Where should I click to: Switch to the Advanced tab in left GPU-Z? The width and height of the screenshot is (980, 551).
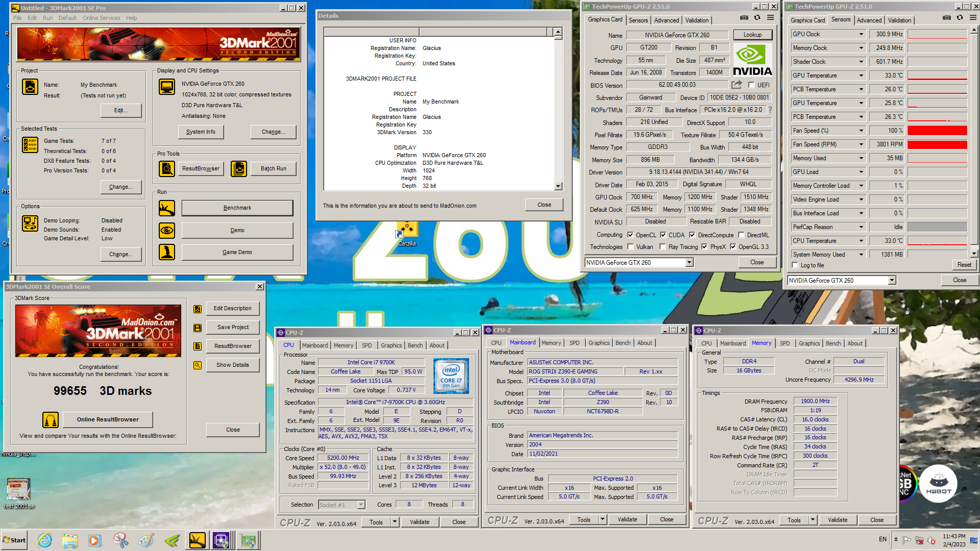tap(667, 20)
